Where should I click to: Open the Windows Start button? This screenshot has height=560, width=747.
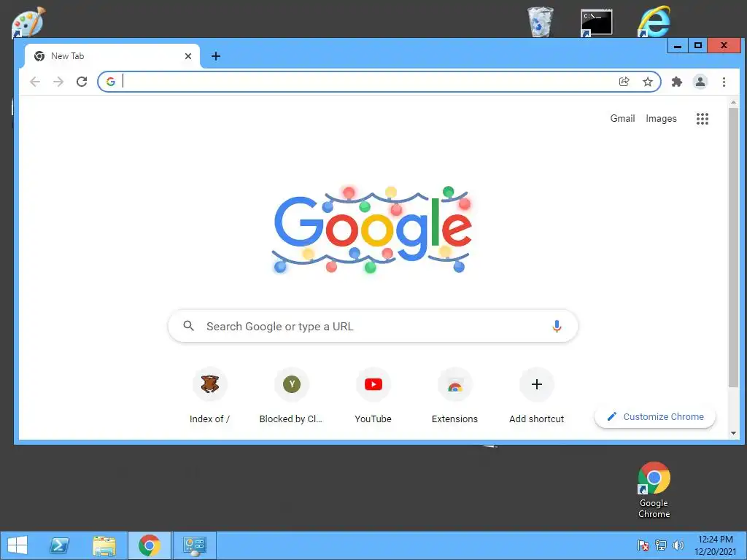coord(18,545)
